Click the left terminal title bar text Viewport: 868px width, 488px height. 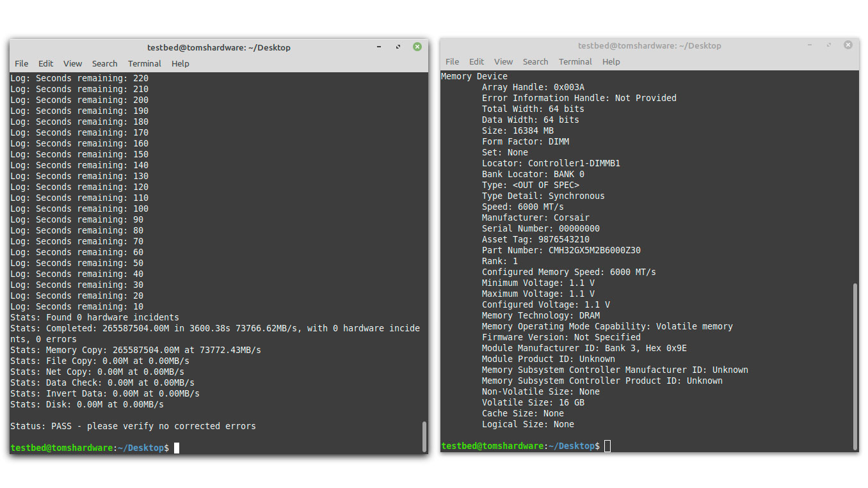click(218, 47)
